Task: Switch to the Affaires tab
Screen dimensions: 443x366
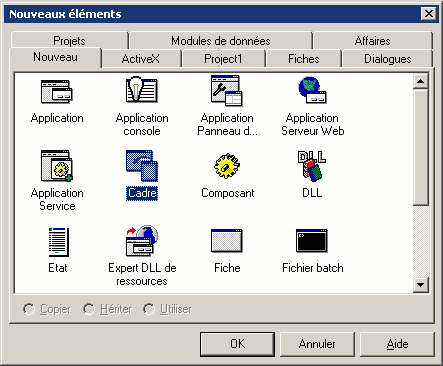Action: click(x=373, y=41)
